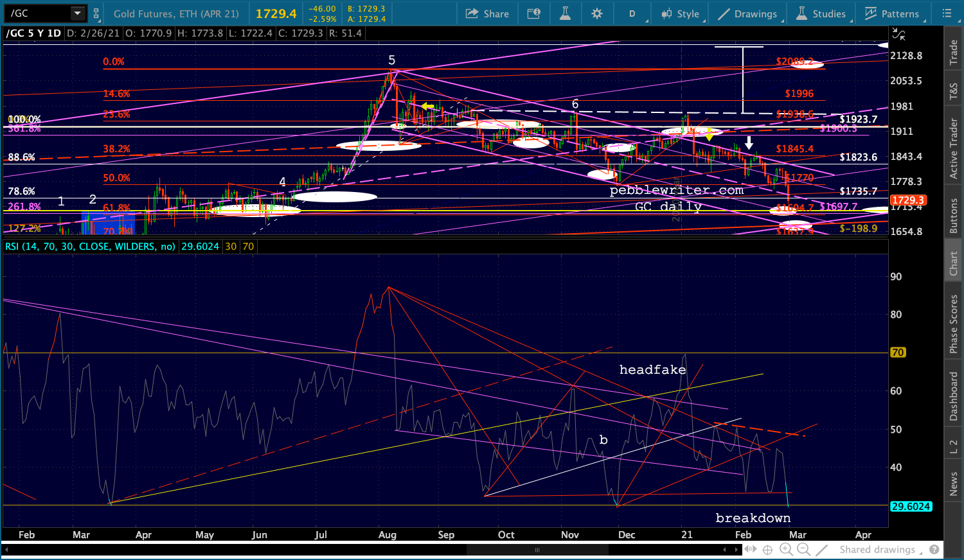Viewport: 964px width, 560px height.
Task: Click the zoom in magnifier icon
Action: (786, 550)
